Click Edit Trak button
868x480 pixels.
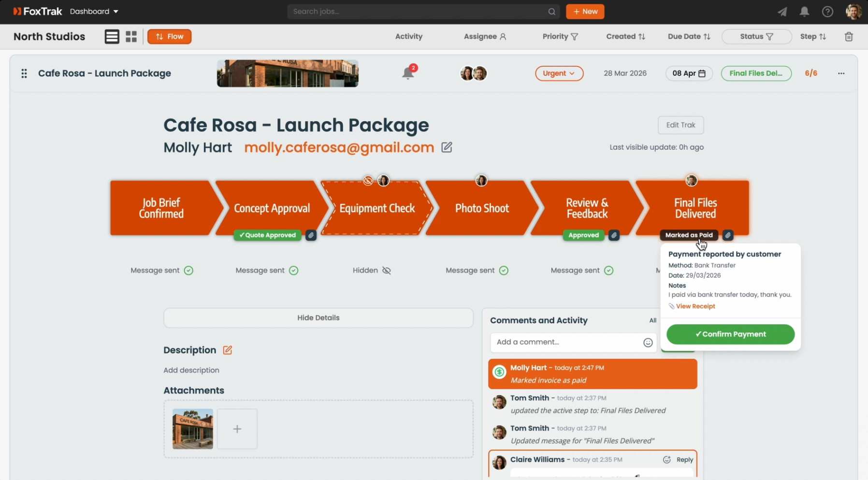click(x=680, y=125)
